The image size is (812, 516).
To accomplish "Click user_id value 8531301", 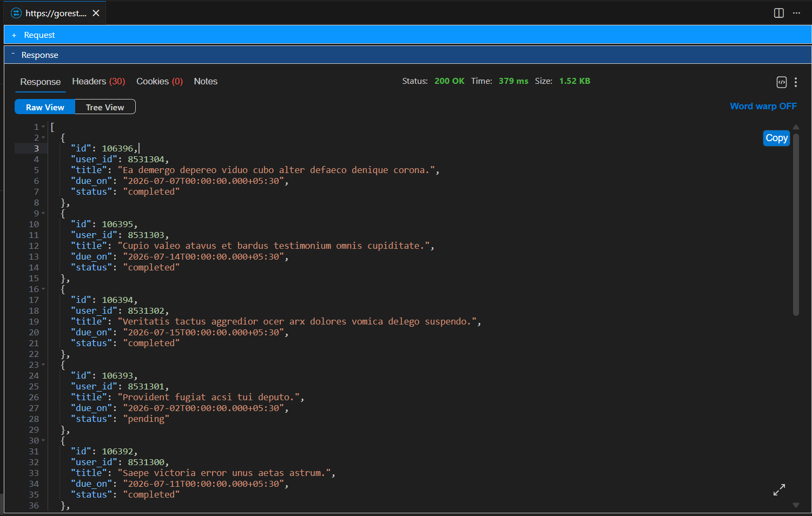I will point(146,386).
